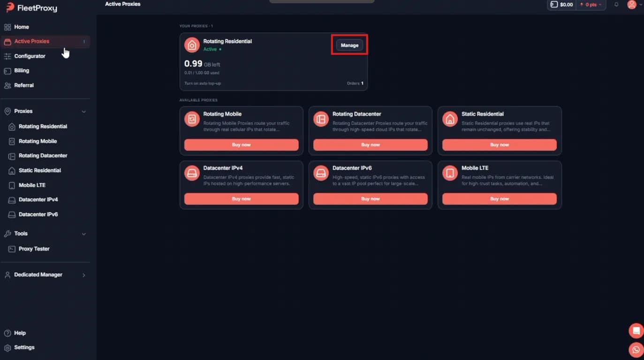This screenshot has width=644, height=360.
Task: Click the Tools wrench icon
Action: 8,233
